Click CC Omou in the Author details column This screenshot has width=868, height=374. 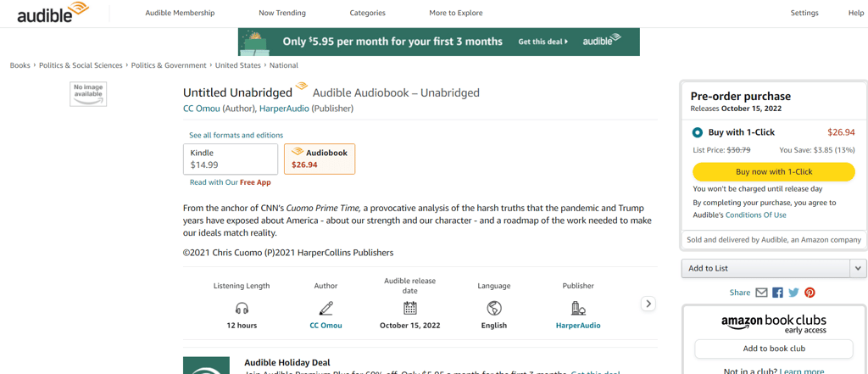[326, 326]
